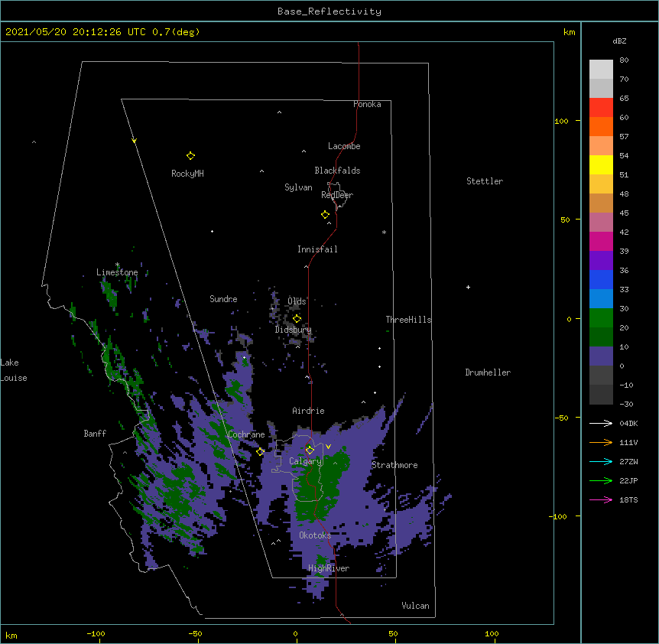659x644 pixels.
Task: Pick the cyan 27ZW arrow legend icon
Action: (601, 461)
